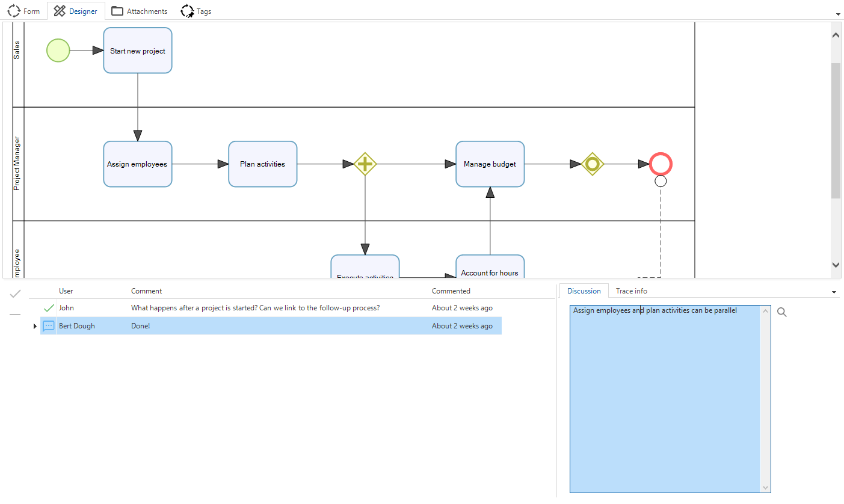Image resolution: width=844 pixels, height=504 pixels.
Task: Select the Manage budget task box
Action: pos(490,164)
